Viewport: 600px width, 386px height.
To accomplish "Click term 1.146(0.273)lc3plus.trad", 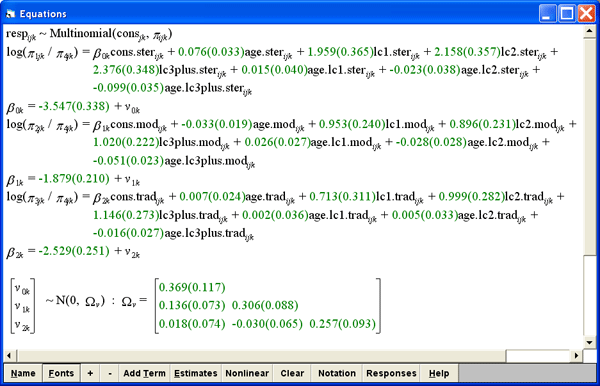I will [x=160, y=215].
